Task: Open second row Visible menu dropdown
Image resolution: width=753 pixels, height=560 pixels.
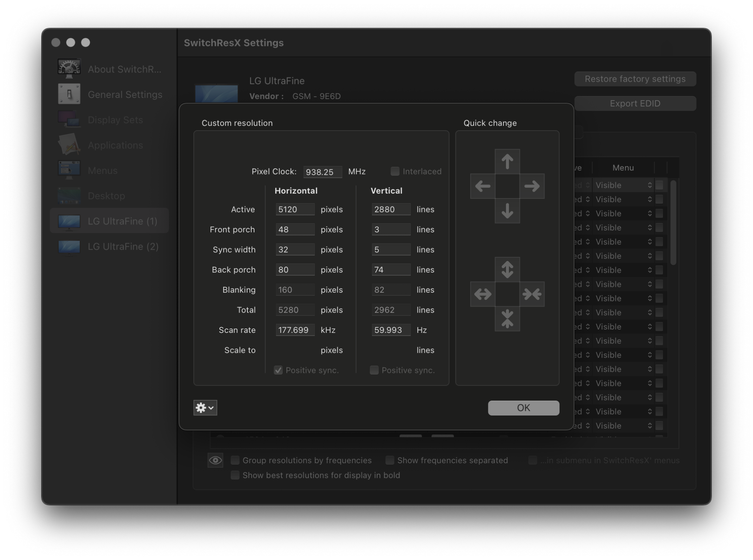Action: pos(623,199)
